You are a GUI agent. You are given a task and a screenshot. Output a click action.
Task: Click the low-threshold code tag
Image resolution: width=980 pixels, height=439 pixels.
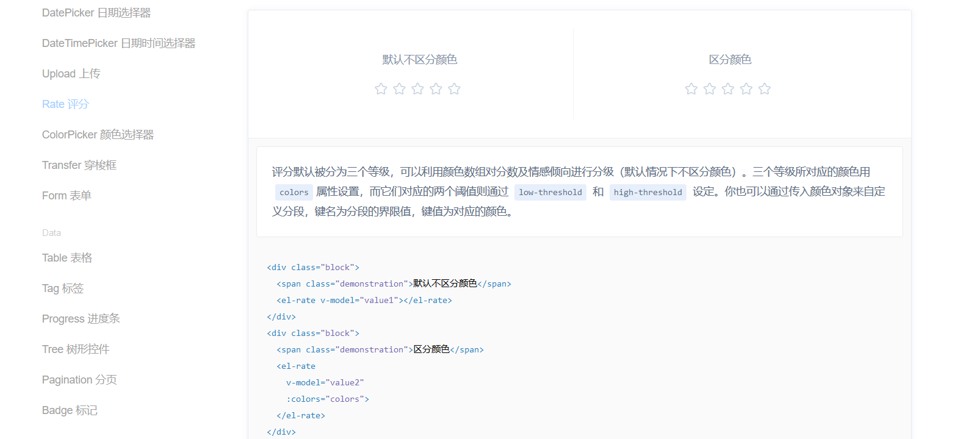pos(550,192)
